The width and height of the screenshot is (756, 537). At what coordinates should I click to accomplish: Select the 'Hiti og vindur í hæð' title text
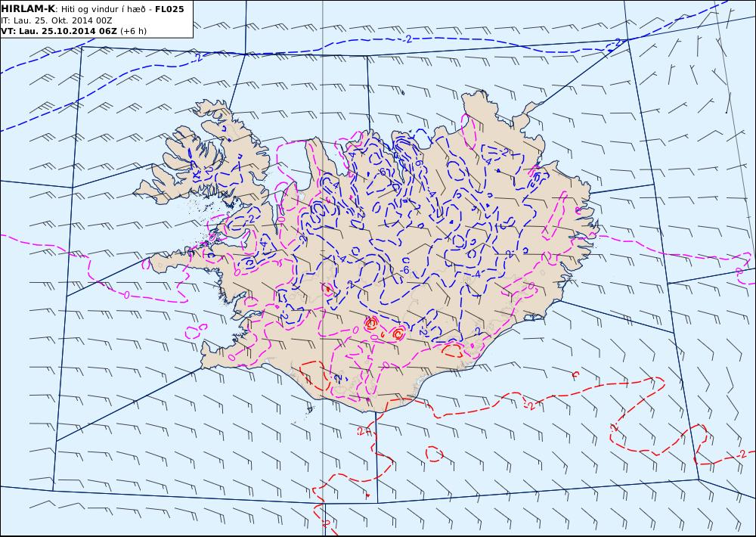pyautogui.click(x=103, y=9)
